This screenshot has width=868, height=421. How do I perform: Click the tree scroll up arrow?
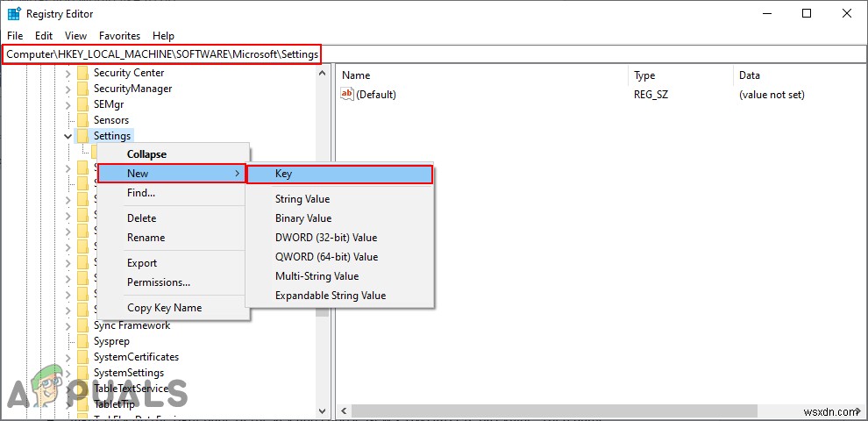click(x=323, y=73)
